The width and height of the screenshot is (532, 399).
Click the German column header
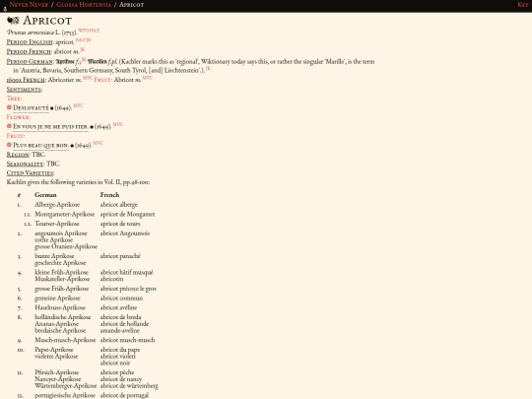tap(45, 195)
